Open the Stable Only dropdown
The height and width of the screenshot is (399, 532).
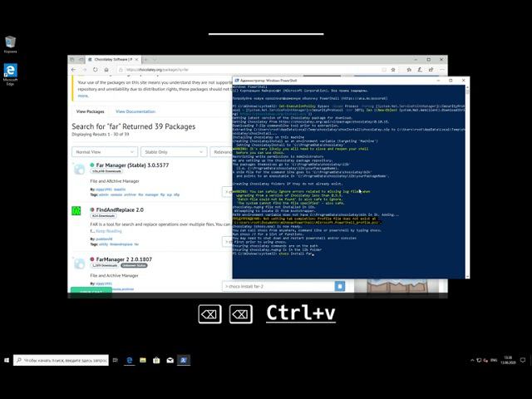tap(174, 151)
